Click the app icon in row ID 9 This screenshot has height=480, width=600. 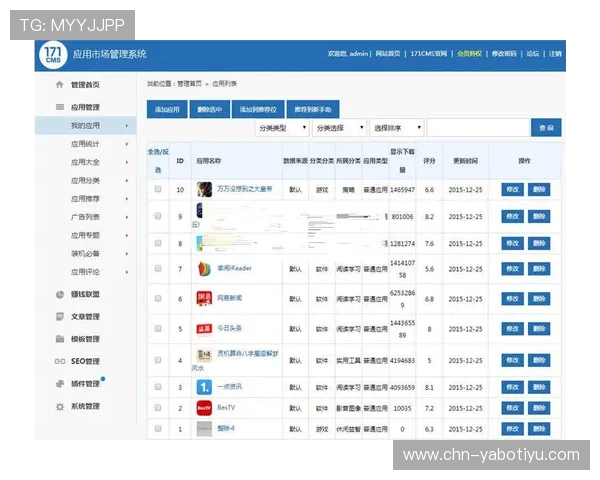click(x=199, y=211)
